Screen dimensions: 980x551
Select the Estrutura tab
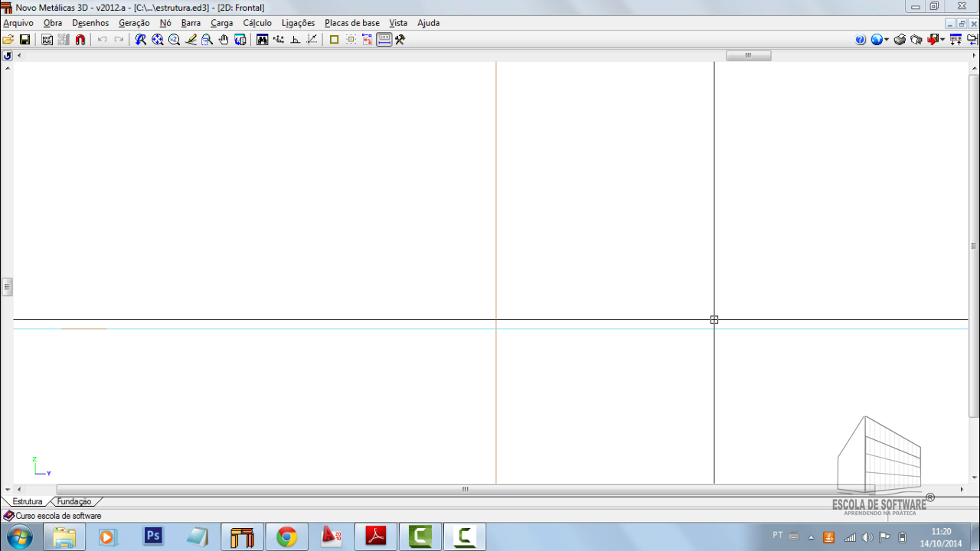pos(28,502)
